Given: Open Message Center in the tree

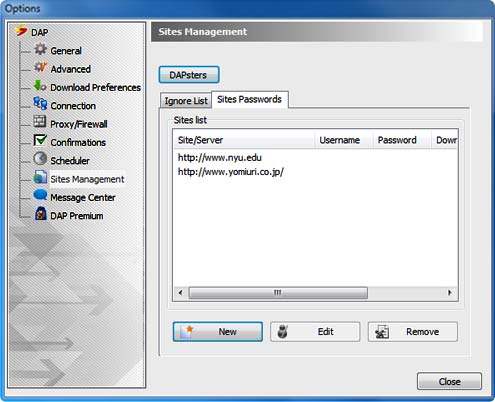Looking at the screenshot, I should click(x=83, y=198).
